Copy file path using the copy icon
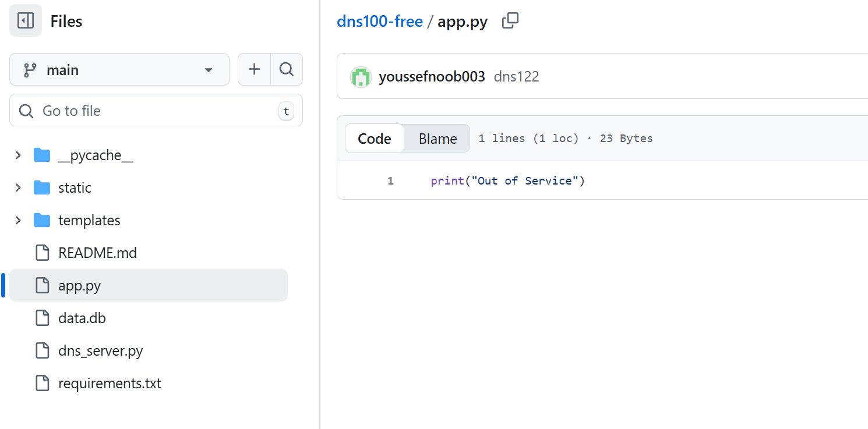This screenshot has height=429, width=868. click(510, 21)
